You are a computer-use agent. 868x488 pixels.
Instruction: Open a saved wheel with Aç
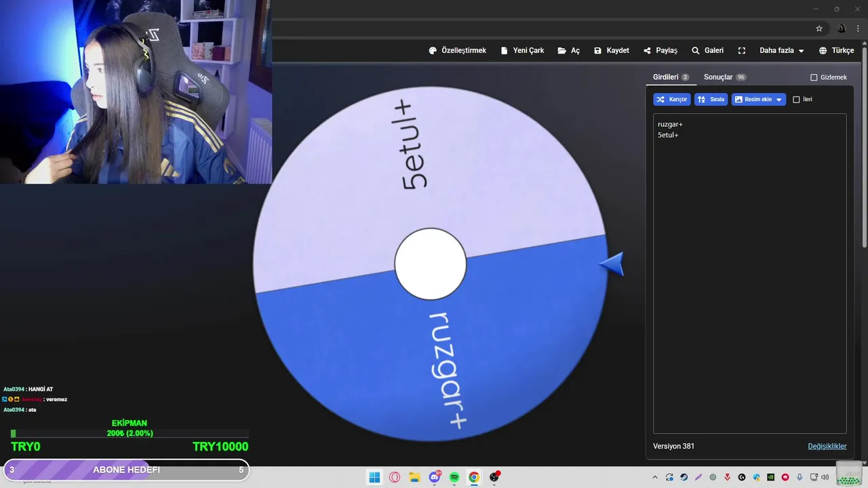569,50
